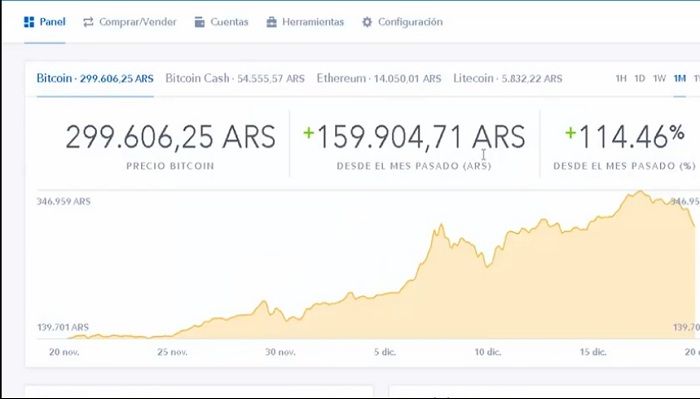Click the Cuentas wallet icon
Screen dimensions: 700x400
coord(200,22)
